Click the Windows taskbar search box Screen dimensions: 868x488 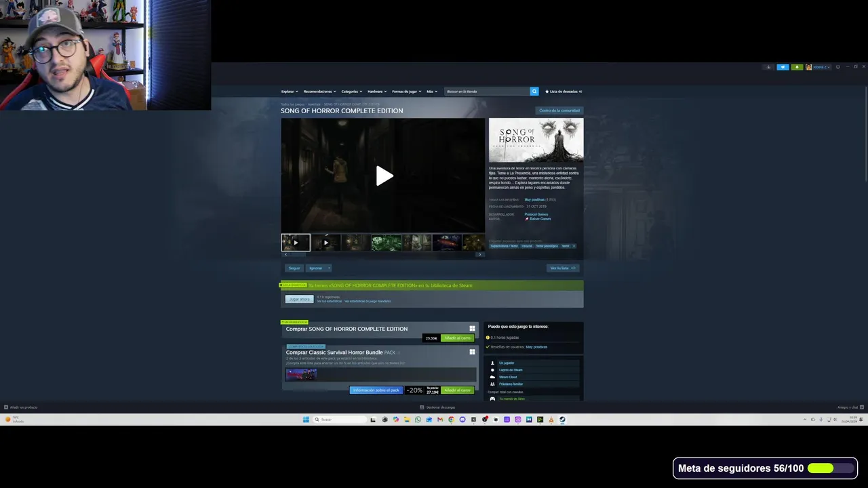click(339, 420)
